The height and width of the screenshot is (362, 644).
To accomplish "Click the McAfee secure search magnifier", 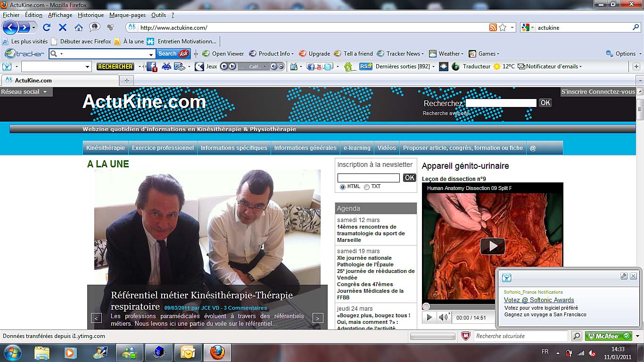I will 576,336.
